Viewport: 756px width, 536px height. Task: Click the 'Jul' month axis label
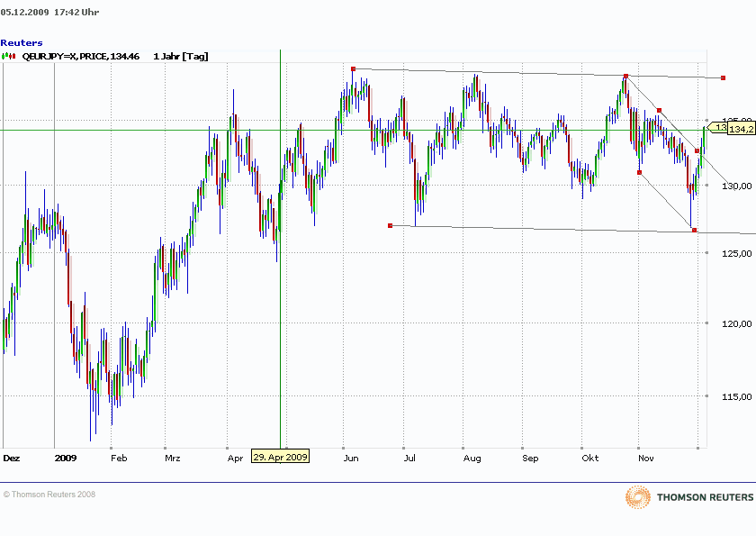coord(409,458)
